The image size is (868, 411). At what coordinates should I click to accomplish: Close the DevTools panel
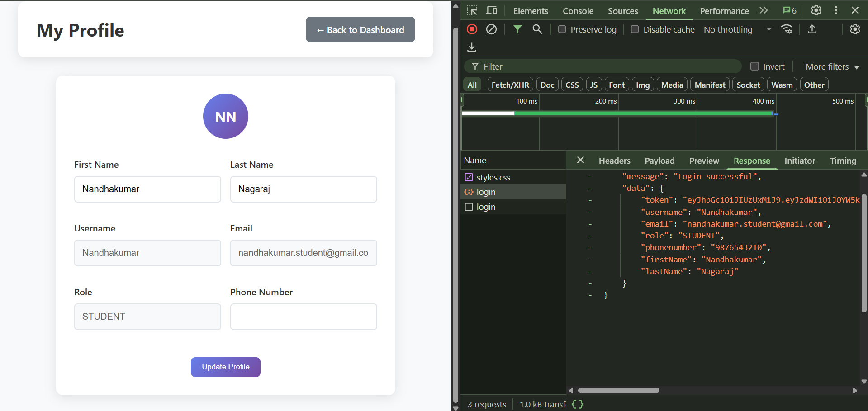pyautogui.click(x=855, y=10)
